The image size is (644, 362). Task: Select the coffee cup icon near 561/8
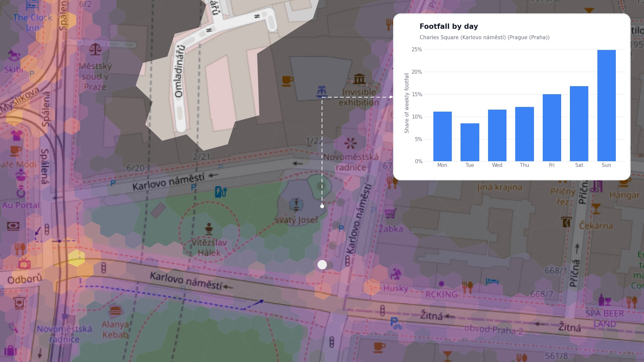[379, 347]
